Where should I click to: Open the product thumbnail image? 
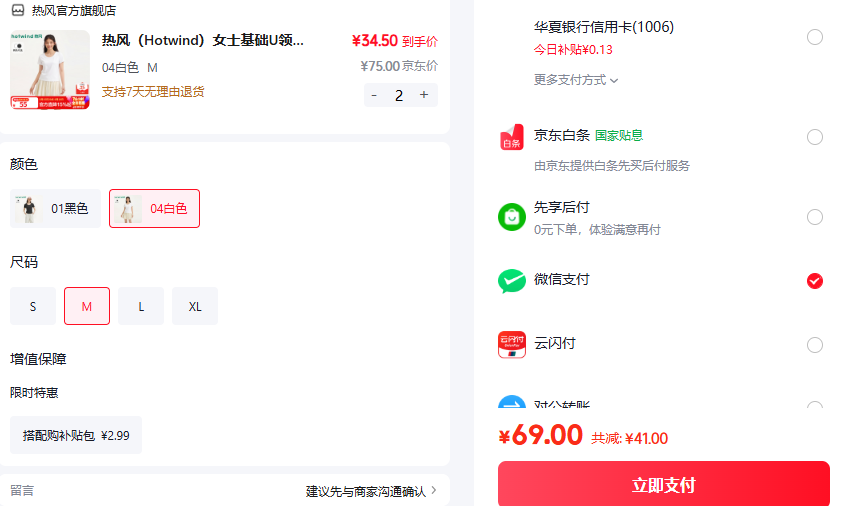point(50,70)
